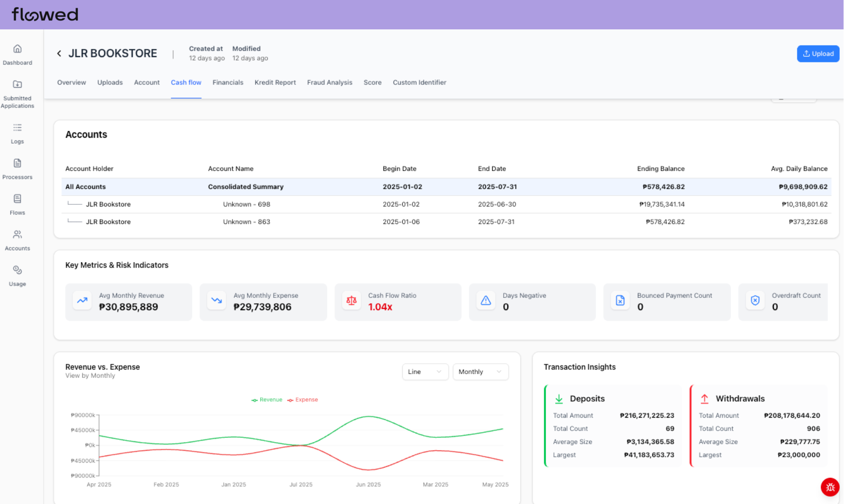Open the Accounts people icon in sidebar
The image size is (844, 504).
17,235
